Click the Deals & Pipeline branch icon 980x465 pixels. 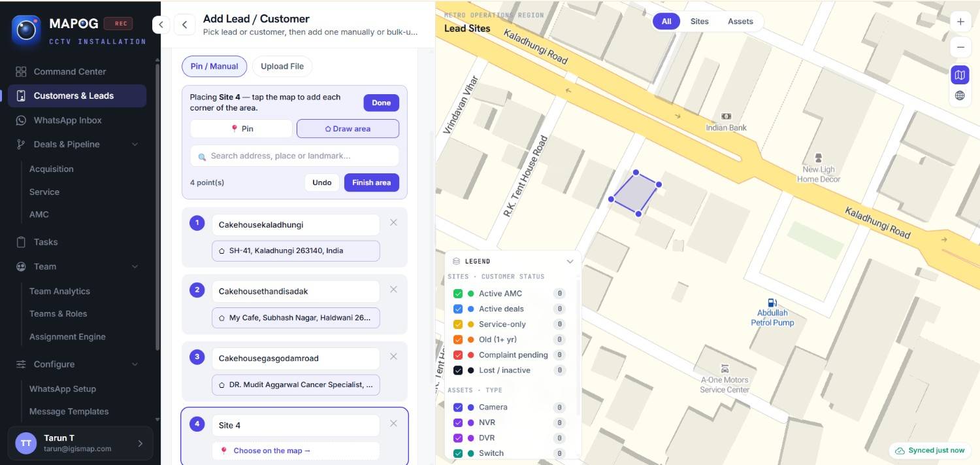[x=21, y=145]
